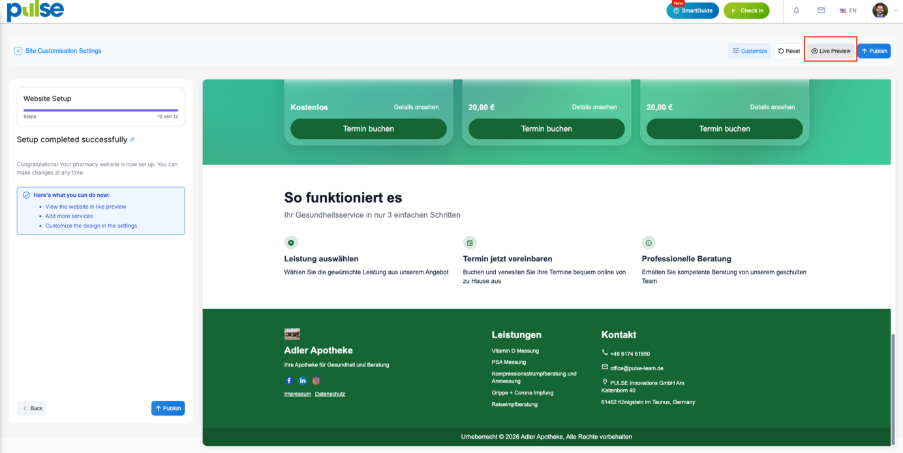This screenshot has height=453, width=903.
Task: Click the user profile avatar
Action: point(880,10)
